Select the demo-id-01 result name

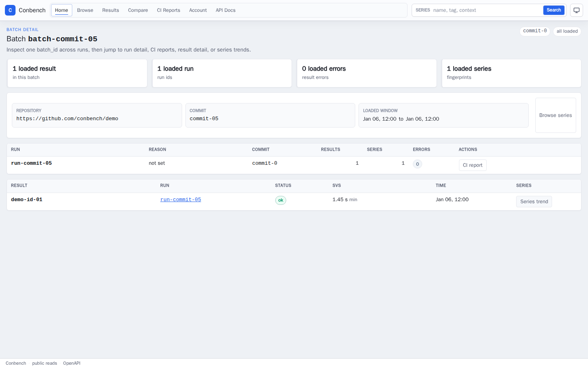click(x=27, y=200)
